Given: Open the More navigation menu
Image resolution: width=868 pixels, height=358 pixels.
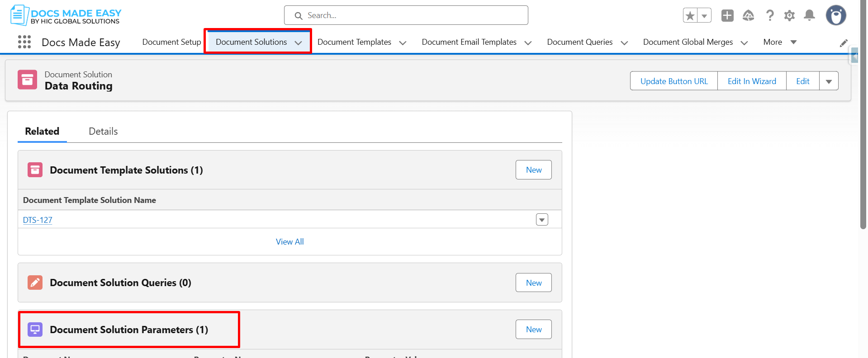Looking at the screenshot, I should click(780, 42).
